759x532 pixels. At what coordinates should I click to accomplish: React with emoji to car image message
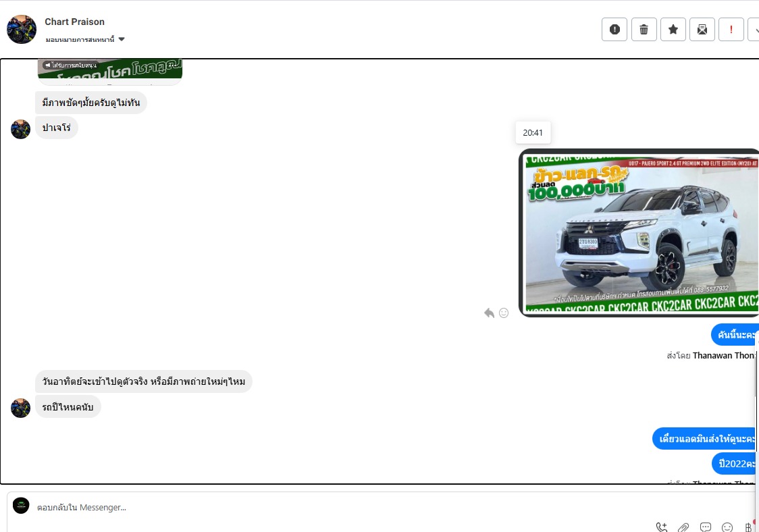[x=504, y=313]
